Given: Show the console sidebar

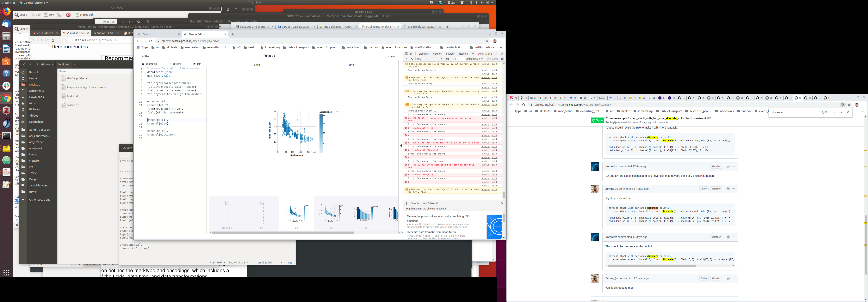Looking at the screenshot, I should click(x=406, y=59).
